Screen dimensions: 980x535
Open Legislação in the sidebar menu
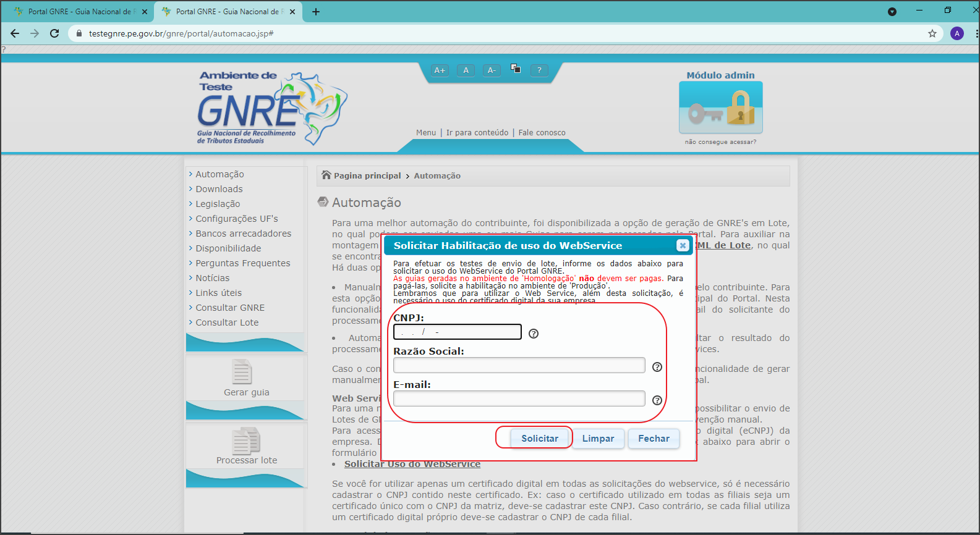tap(218, 204)
